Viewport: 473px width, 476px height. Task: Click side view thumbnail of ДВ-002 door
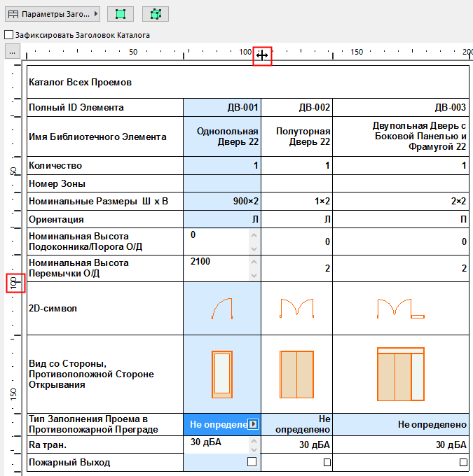click(x=296, y=374)
